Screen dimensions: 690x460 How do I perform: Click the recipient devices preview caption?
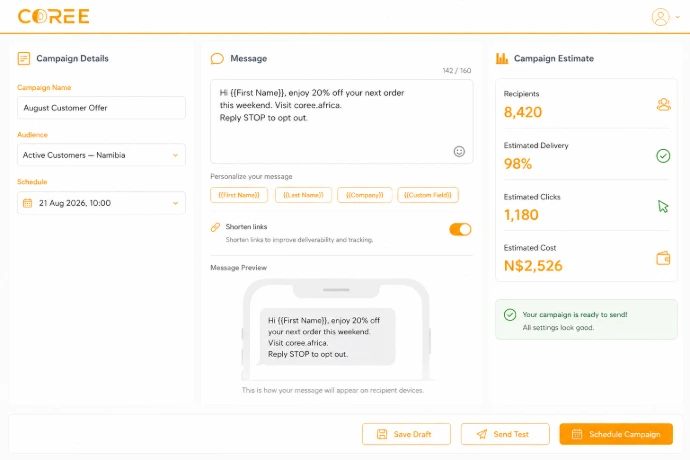333,390
